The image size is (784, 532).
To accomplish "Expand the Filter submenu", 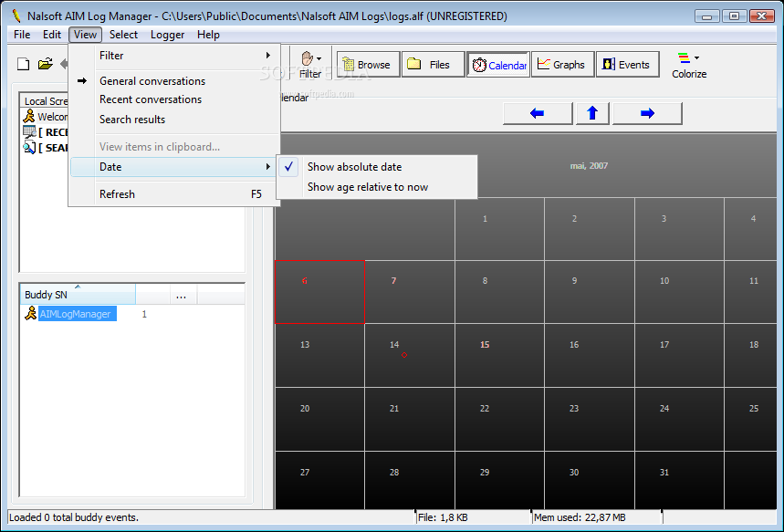I will 174,56.
